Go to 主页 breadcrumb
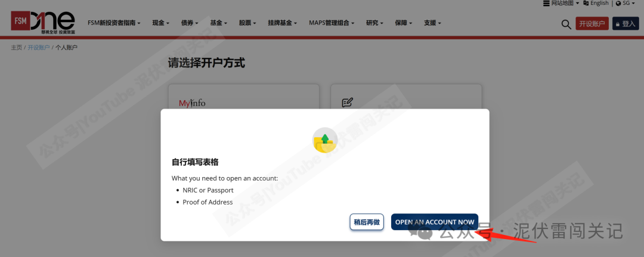 17,48
